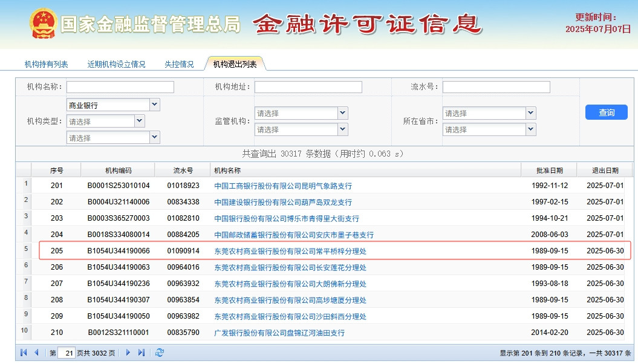This screenshot has width=638, height=364.
Task: Focus the 流水号 input field
Action: pyautogui.click(x=496, y=87)
